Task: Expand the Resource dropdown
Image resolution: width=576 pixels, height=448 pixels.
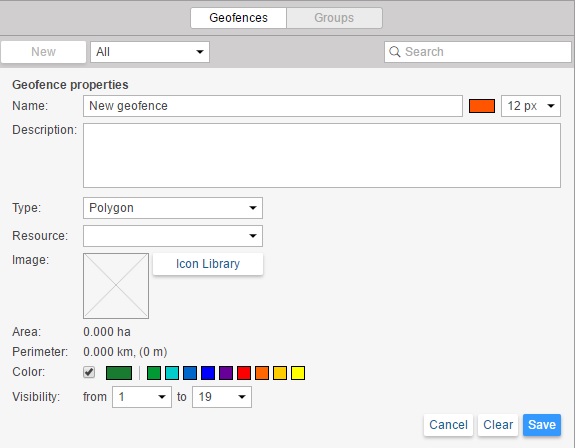Action: [173, 236]
